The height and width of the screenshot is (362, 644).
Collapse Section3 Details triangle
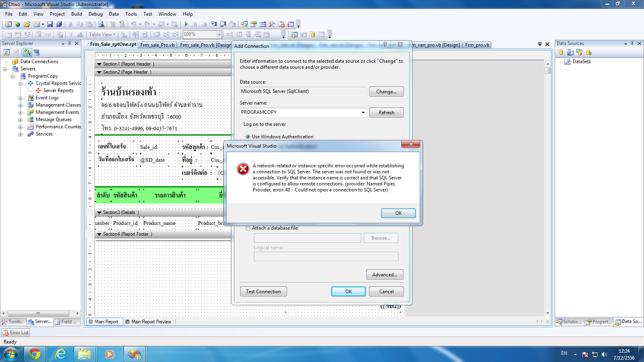(x=99, y=212)
